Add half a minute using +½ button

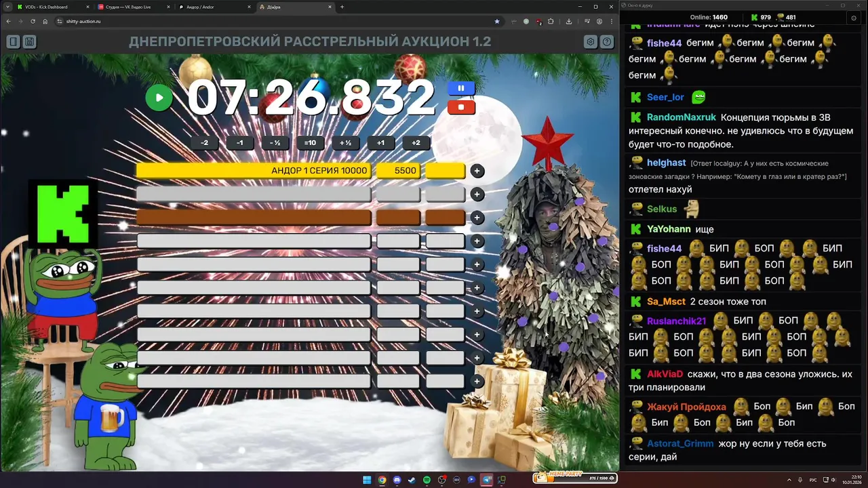(x=345, y=143)
